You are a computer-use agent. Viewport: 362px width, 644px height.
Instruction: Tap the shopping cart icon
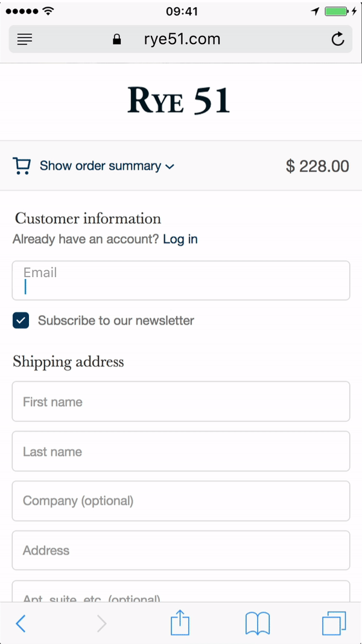22,166
